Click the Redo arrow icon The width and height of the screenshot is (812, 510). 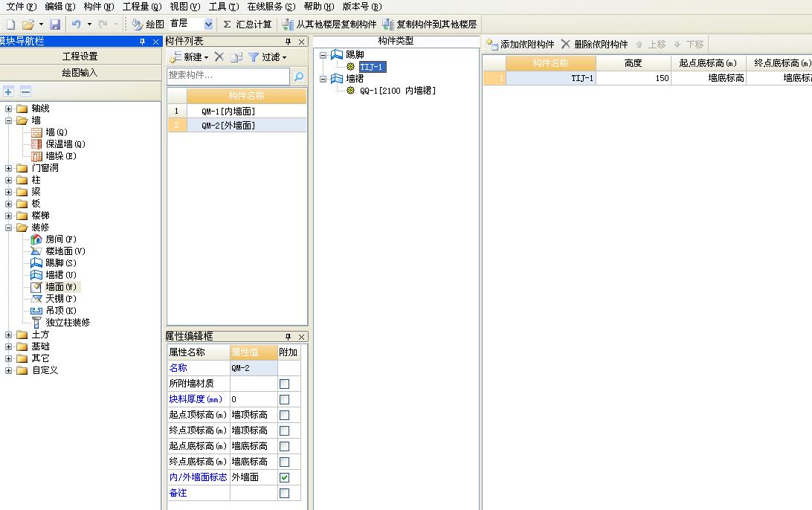tap(103, 25)
